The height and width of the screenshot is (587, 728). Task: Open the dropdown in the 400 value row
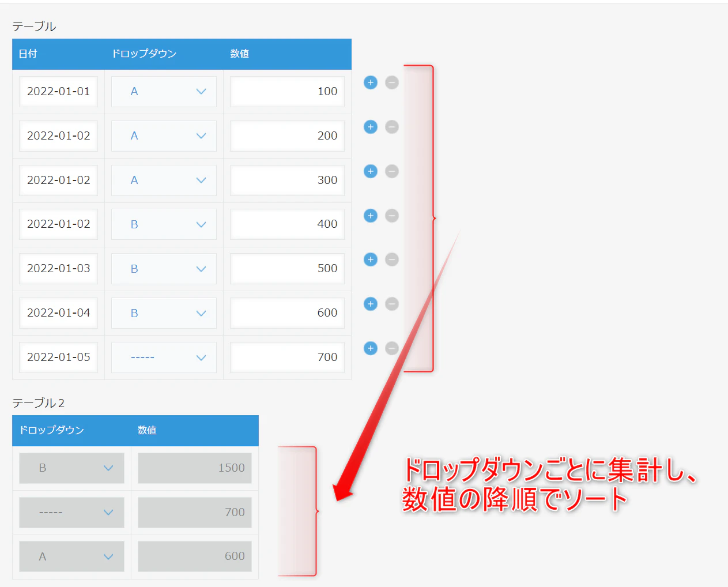click(x=164, y=224)
